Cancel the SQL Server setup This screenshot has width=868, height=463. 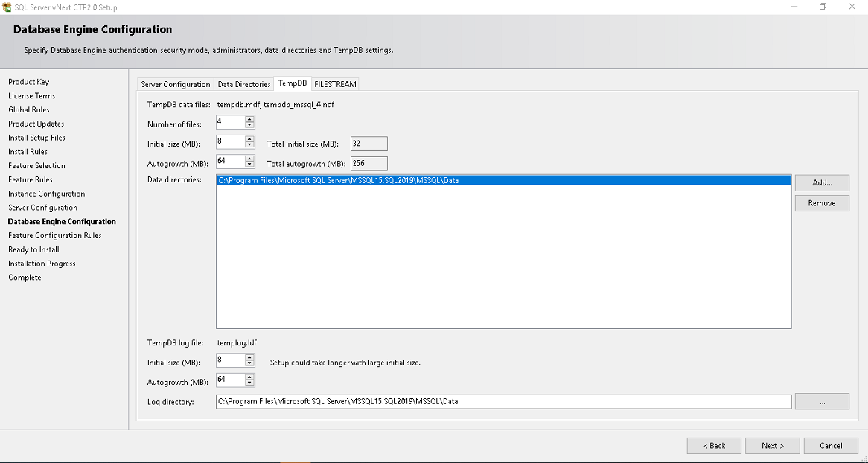pyautogui.click(x=831, y=446)
